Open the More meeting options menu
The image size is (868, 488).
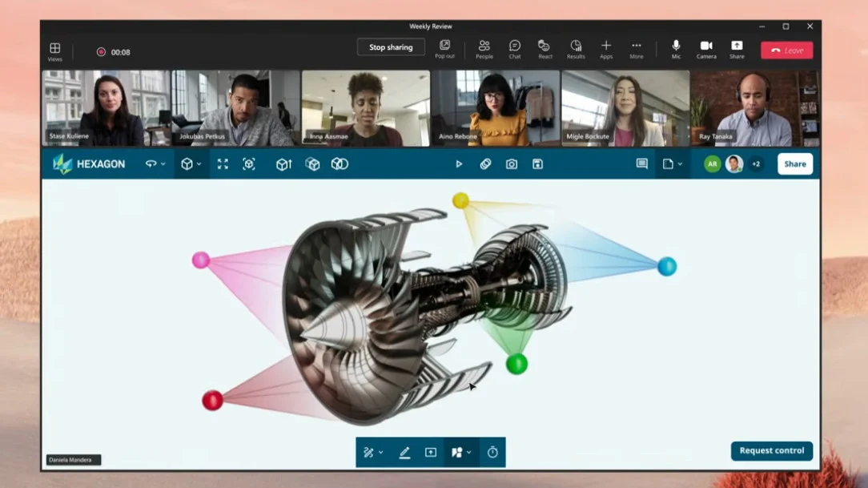[636, 48]
